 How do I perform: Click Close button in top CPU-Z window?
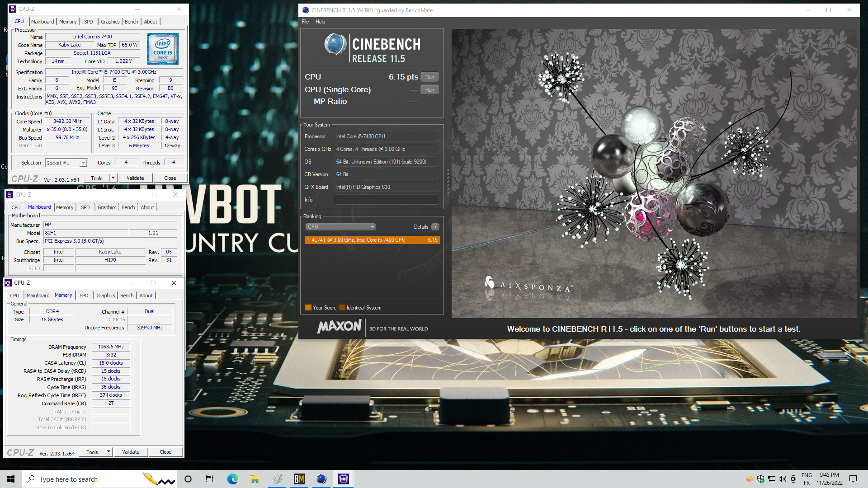(x=170, y=178)
